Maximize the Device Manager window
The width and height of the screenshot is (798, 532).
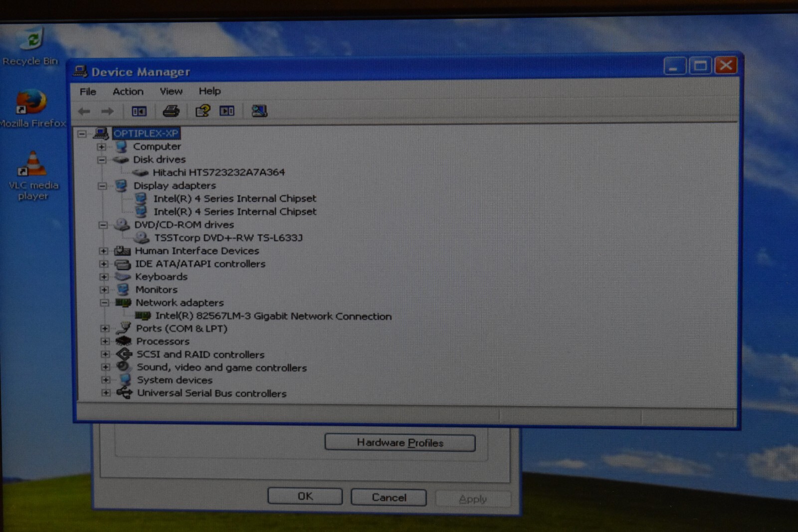(x=700, y=65)
